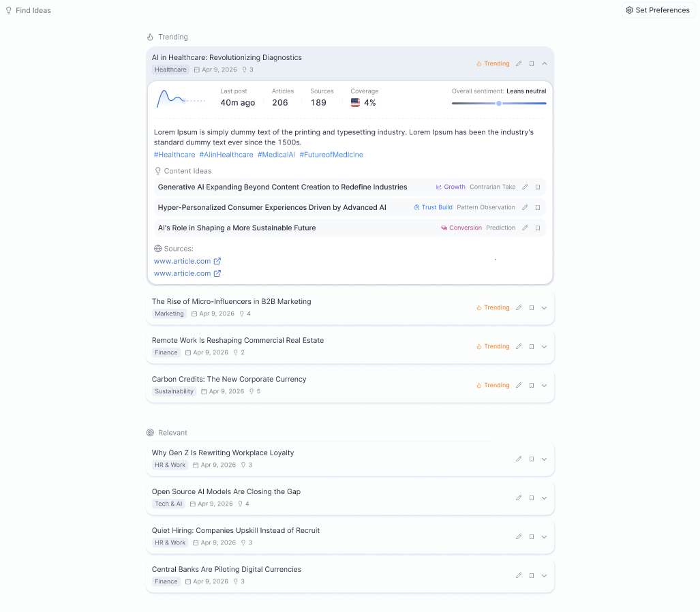Bookmark the Central Banks Digital Currencies topic
Viewport: 700px width, 612px height.
click(x=531, y=575)
